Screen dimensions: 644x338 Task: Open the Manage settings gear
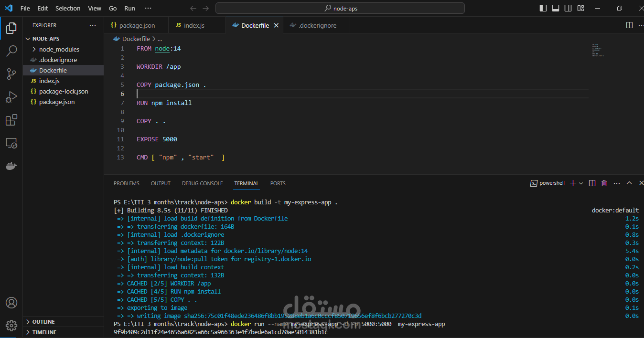tap(11, 325)
